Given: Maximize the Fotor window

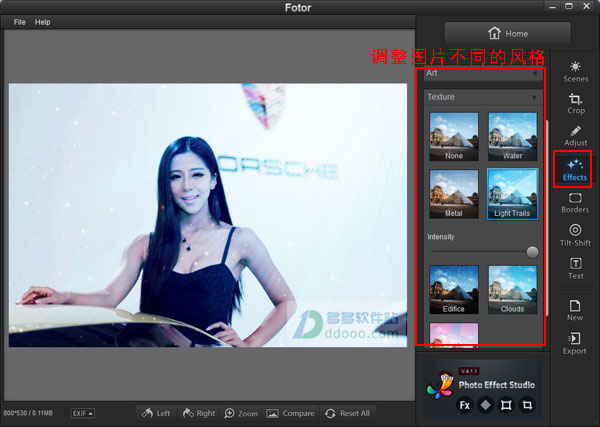Looking at the screenshot, I should [569, 6].
